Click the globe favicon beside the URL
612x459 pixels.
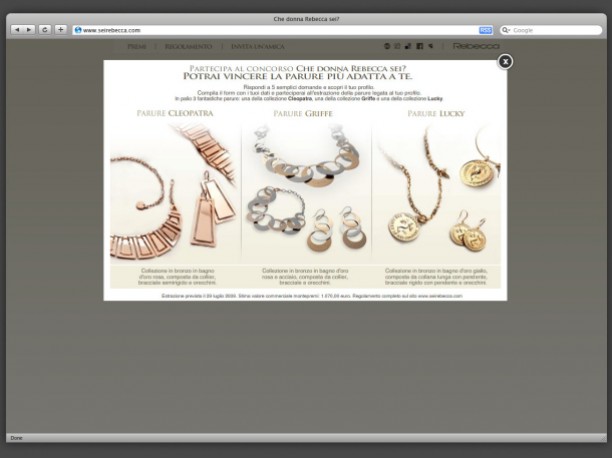click(78, 30)
